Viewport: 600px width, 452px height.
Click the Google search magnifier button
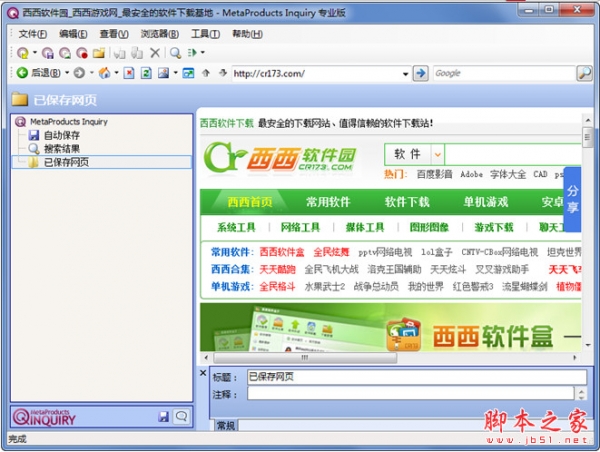pos(584,73)
